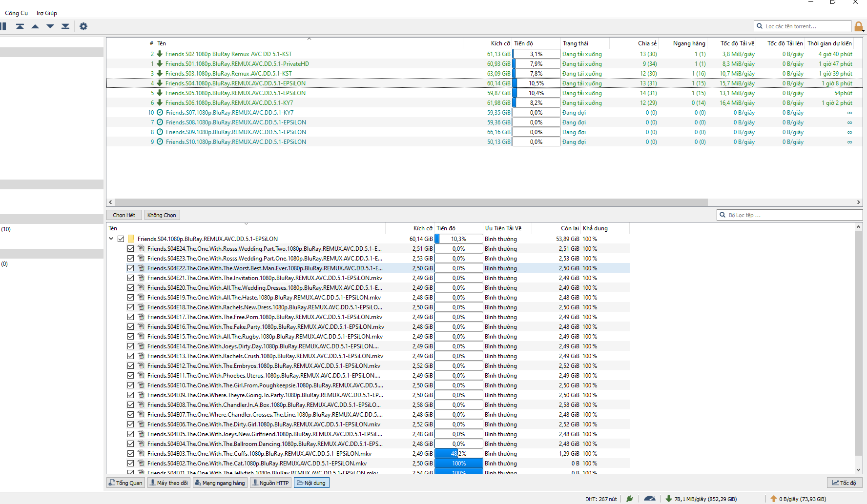
Task: Switch to Nguồn HTTP tab
Action: coord(270,483)
